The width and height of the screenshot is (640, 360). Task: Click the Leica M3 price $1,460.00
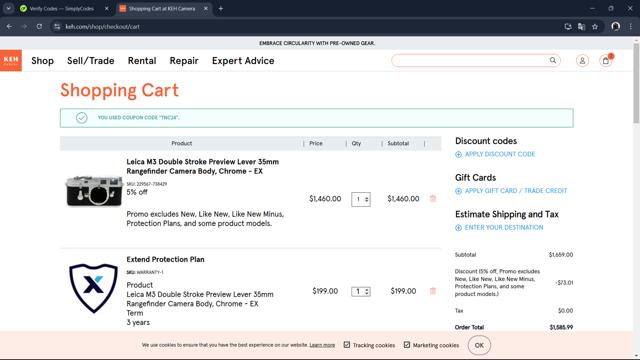point(325,199)
